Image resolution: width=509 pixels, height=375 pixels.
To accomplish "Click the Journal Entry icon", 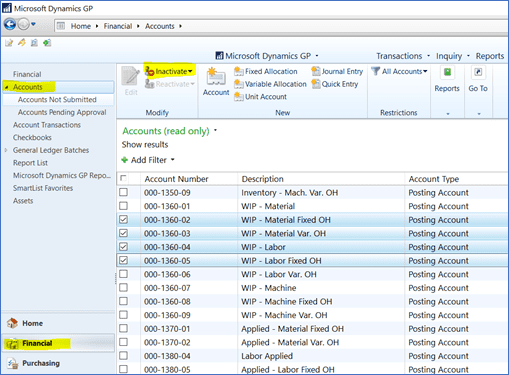I will pyautogui.click(x=315, y=71).
